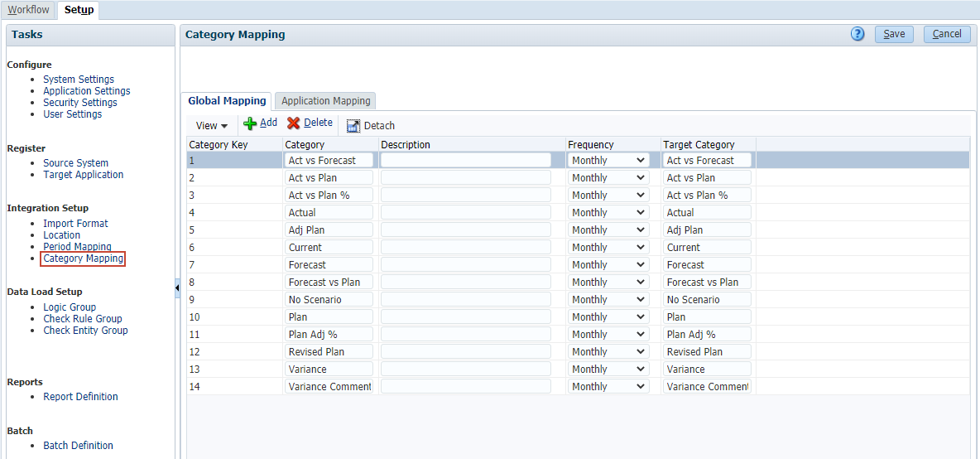This screenshot has width=980, height=459.
Task: Switch to the Application Mapping tab
Action: [325, 101]
